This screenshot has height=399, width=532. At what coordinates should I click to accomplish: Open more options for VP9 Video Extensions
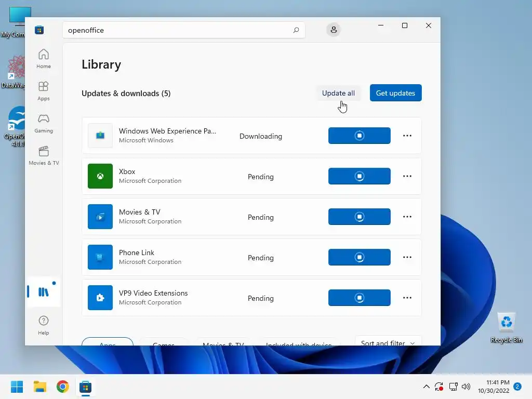click(407, 298)
